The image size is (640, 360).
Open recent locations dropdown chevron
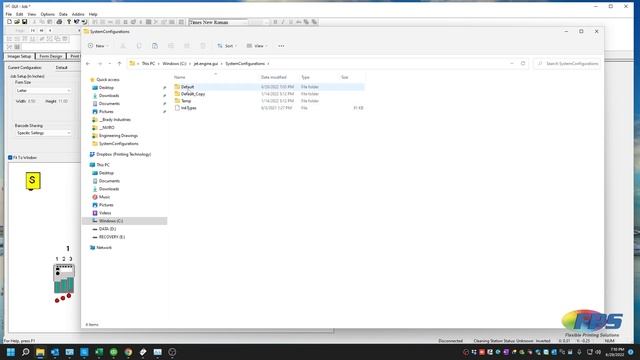pyautogui.click(x=109, y=64)
